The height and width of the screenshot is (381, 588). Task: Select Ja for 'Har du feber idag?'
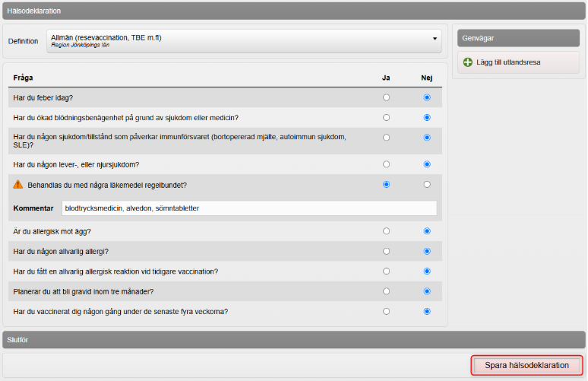[387, 97]
